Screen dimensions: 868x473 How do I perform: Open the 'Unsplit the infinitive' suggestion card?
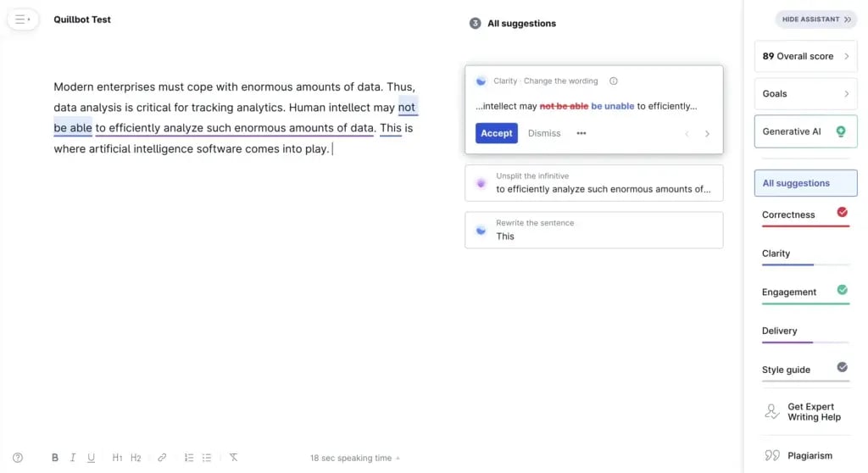(x=593, y=183)
